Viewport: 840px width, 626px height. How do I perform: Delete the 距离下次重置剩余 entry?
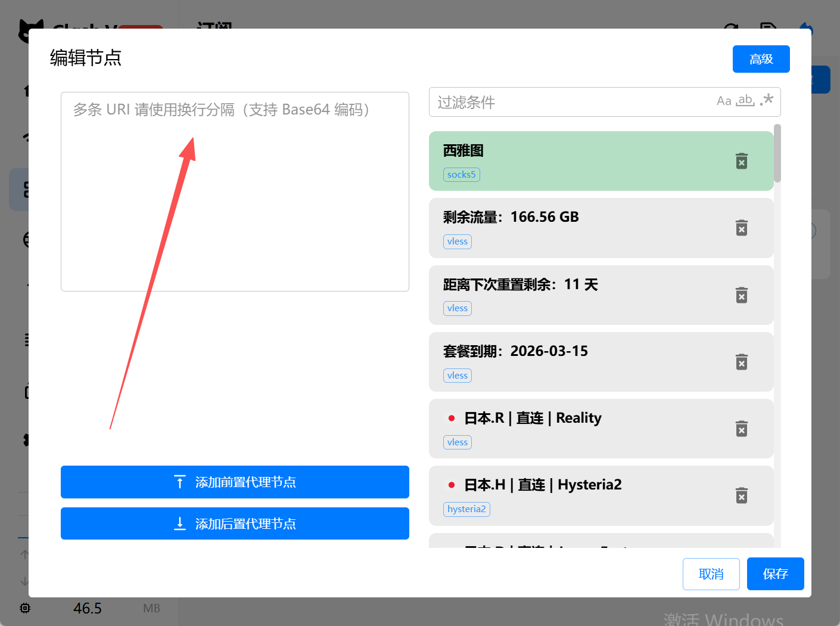(741, 295)
